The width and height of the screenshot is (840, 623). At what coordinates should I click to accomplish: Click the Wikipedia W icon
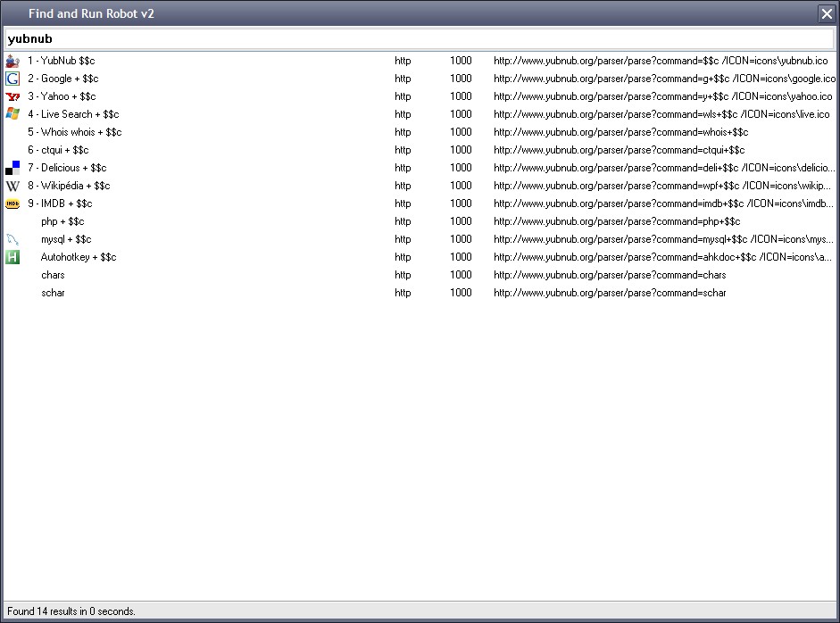click(12, 186)
